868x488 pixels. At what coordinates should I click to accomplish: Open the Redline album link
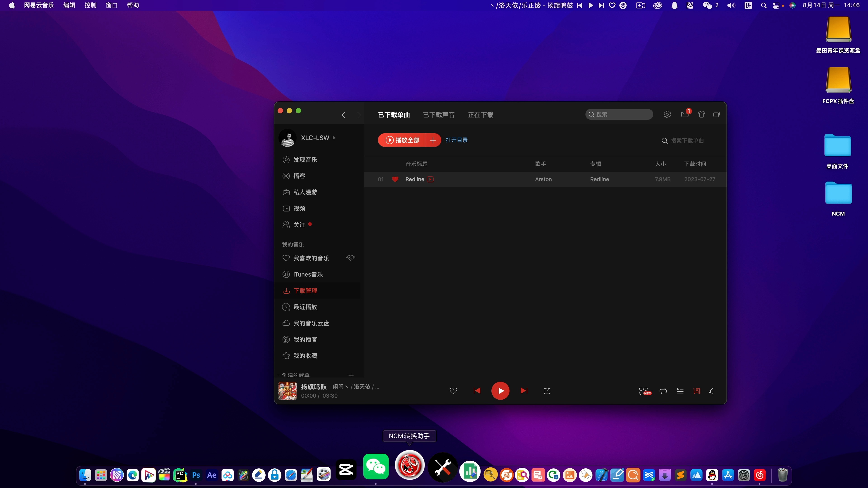599,179
